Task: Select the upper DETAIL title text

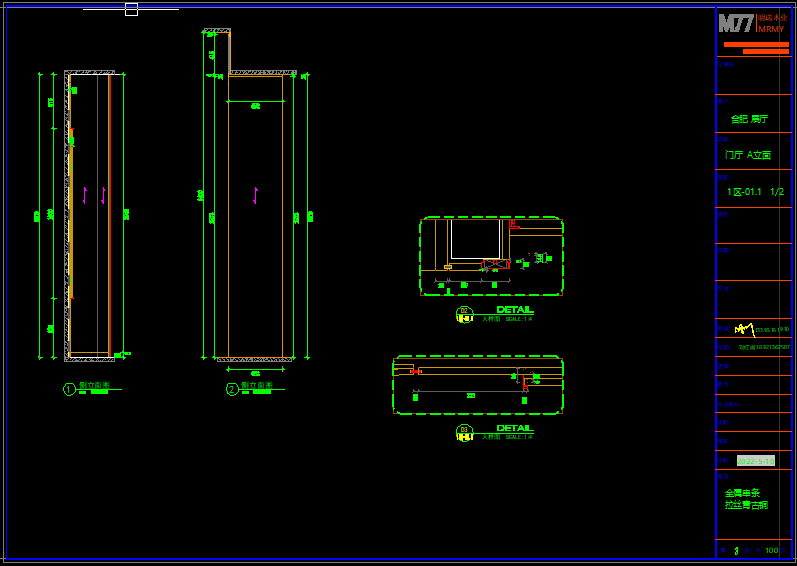Action: pyautogui.click(x=515, y=310)
